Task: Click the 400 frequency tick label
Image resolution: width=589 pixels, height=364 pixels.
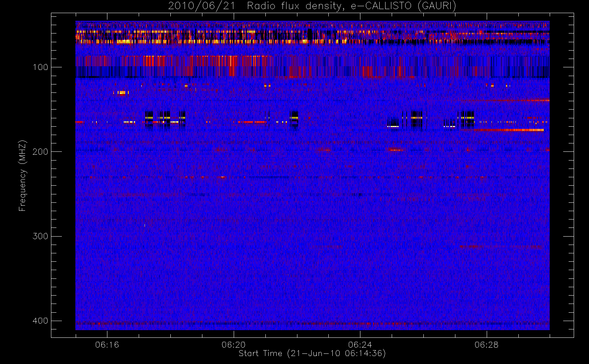Action: point(40,321)
